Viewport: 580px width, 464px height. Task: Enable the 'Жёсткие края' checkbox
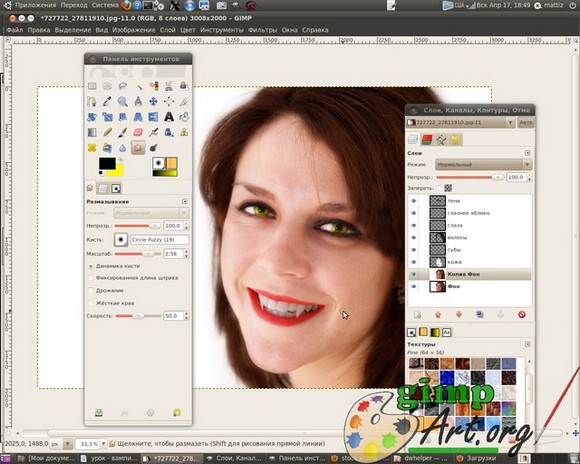[91, 303]
